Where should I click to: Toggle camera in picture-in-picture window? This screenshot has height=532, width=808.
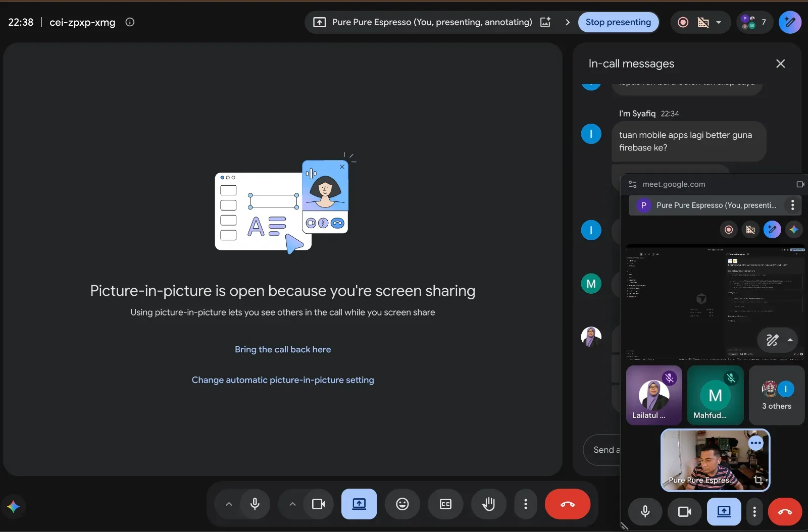pos(684,512)
